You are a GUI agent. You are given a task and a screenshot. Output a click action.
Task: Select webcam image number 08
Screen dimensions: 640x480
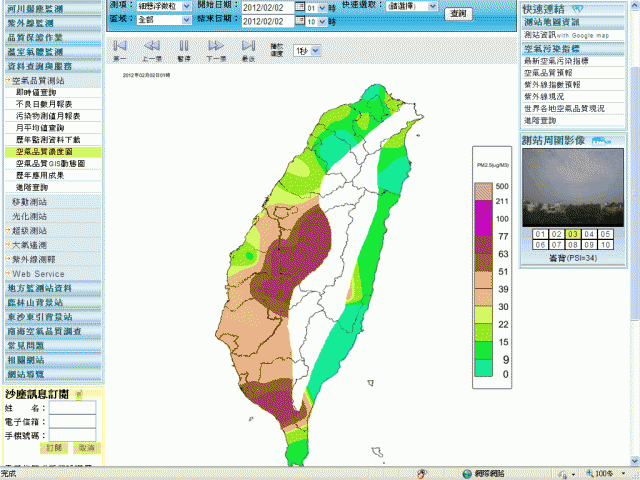coord(573,244)
